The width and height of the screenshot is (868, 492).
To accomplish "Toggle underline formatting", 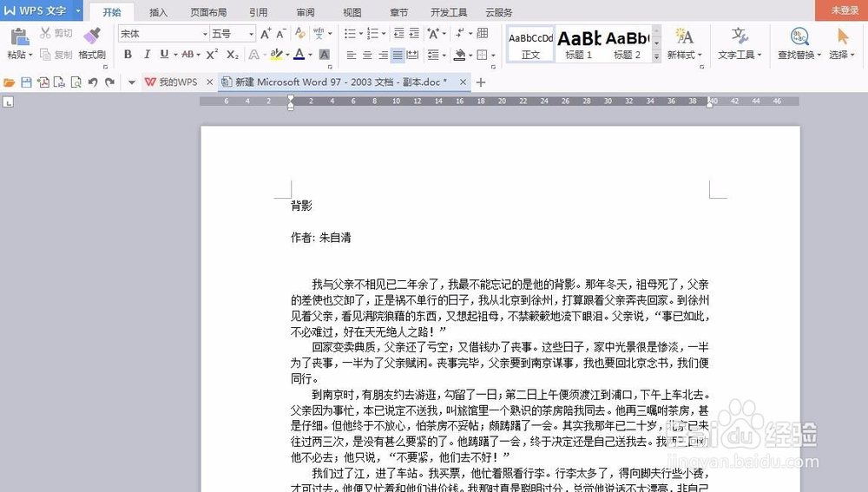I will [x=164, y=55].
